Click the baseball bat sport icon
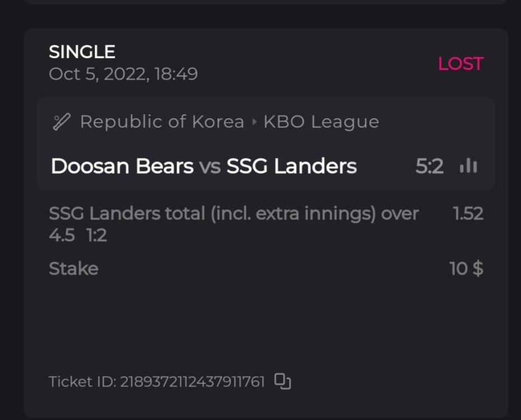The width and height of the screenshot is (521, 420). pos(61,122)
